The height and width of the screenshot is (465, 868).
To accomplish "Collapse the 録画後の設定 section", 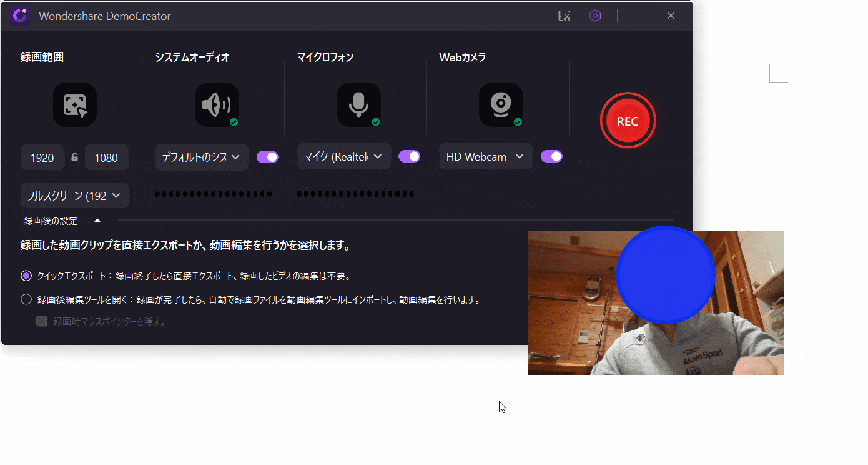I will 97,221.
